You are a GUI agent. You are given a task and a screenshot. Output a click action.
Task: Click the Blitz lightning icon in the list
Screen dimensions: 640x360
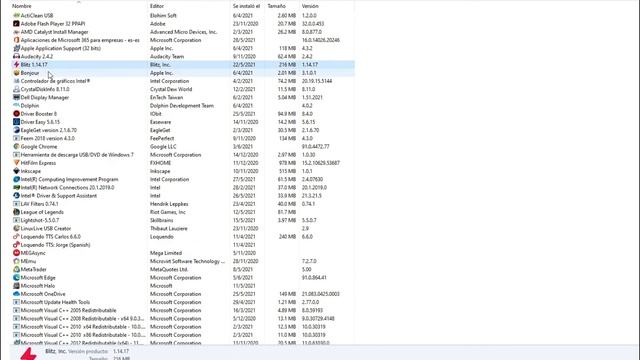16,64
